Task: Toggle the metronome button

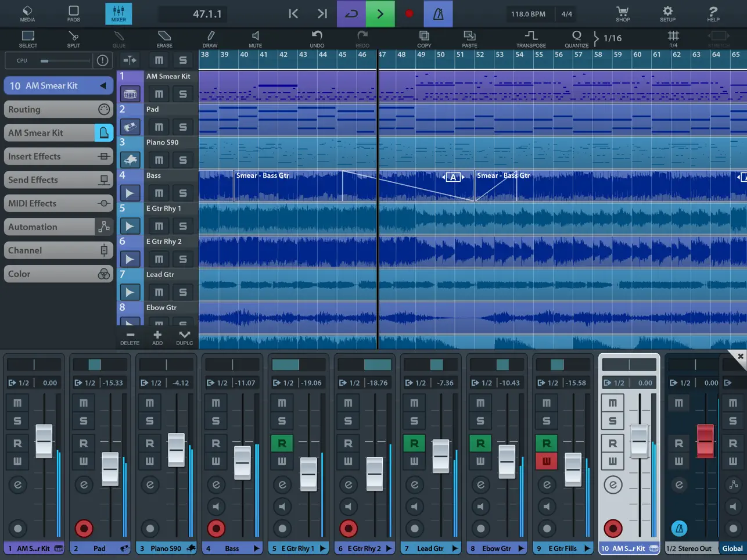Action: click(x=439, y=14)
